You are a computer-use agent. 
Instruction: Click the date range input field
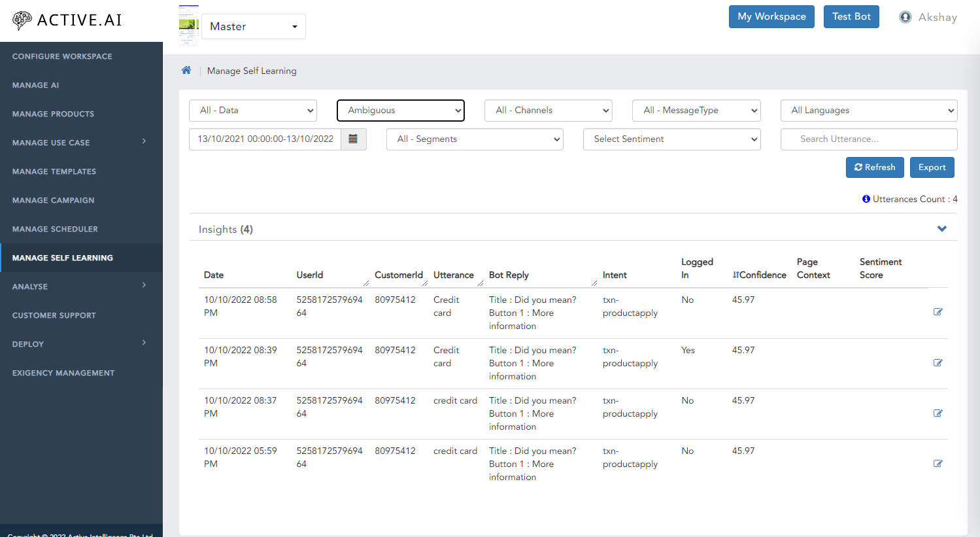click(x=265, y=139)
